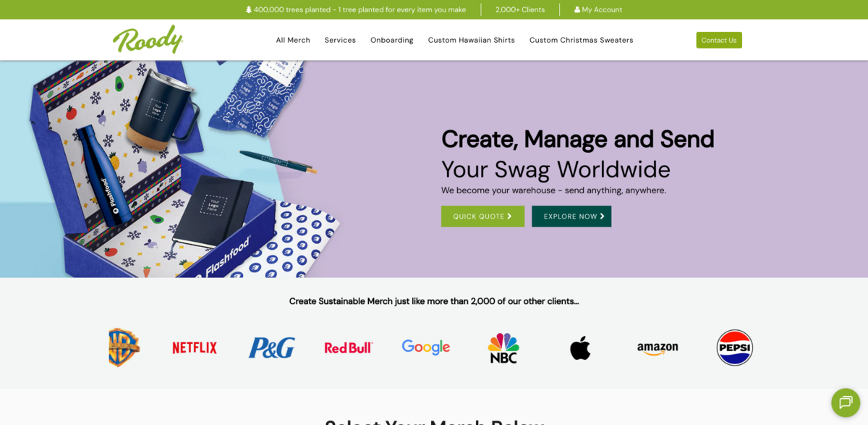The image size is (868, 425).
Task: Click the Warner Bros shield logo
Action: point(124,348)
